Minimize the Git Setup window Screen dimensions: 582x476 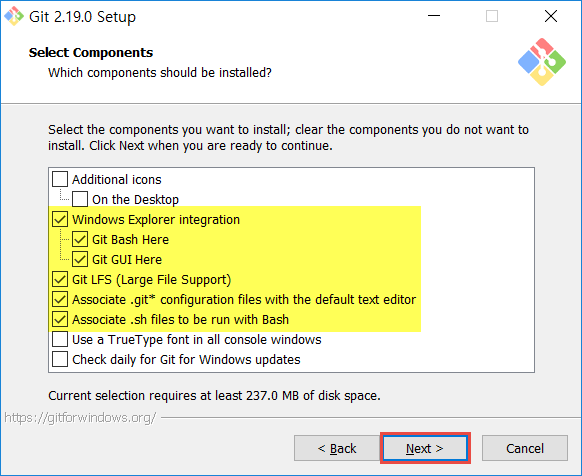(x=434, y=16)
